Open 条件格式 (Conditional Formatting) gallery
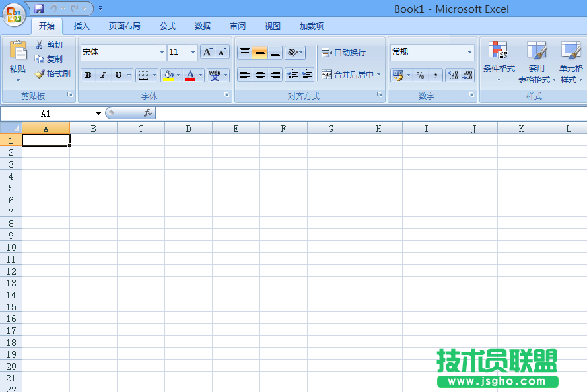The height and width of the screenshot is (392, 587). pos(499,59)
